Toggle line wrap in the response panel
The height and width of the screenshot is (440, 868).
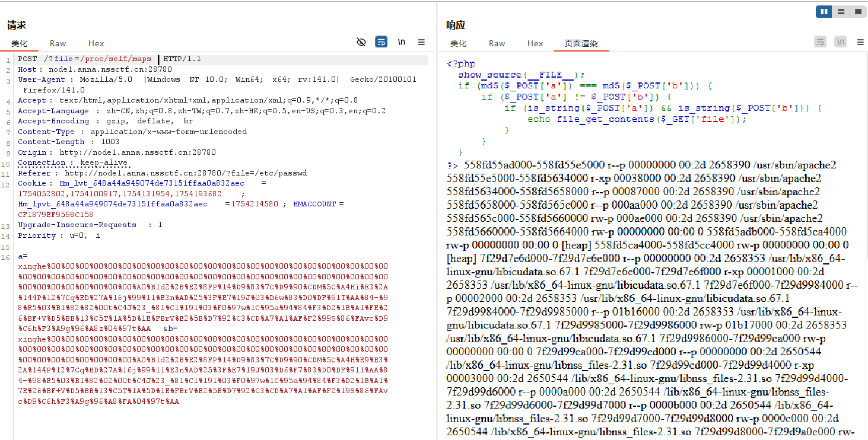(821, 42)
